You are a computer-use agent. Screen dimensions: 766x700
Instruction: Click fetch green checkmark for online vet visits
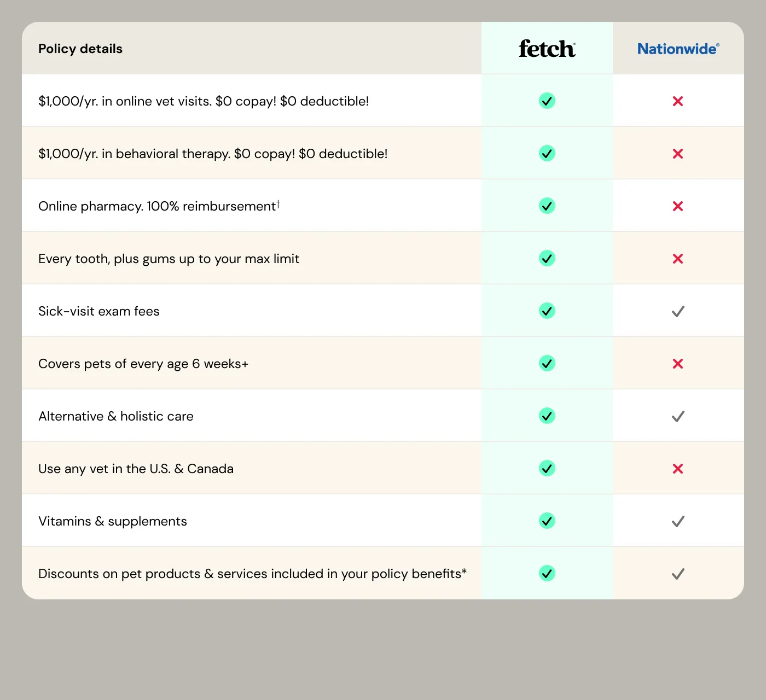tap(547, 101)
